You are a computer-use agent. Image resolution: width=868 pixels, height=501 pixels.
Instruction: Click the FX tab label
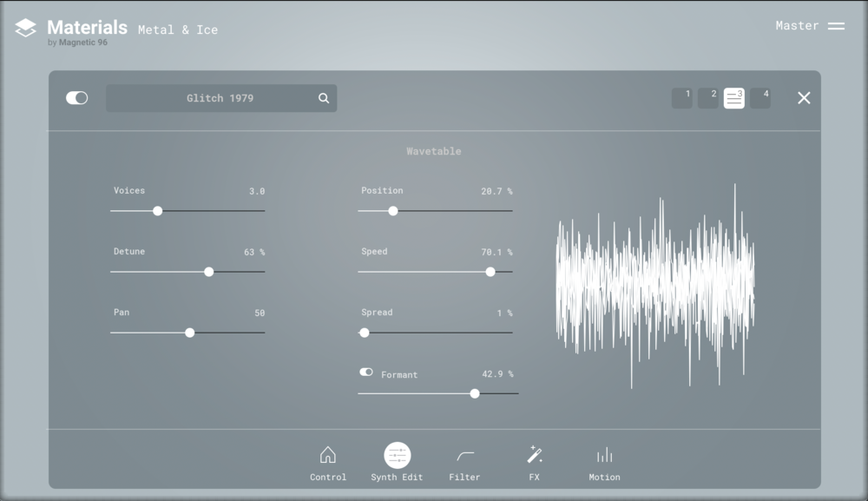click(534, 478)
